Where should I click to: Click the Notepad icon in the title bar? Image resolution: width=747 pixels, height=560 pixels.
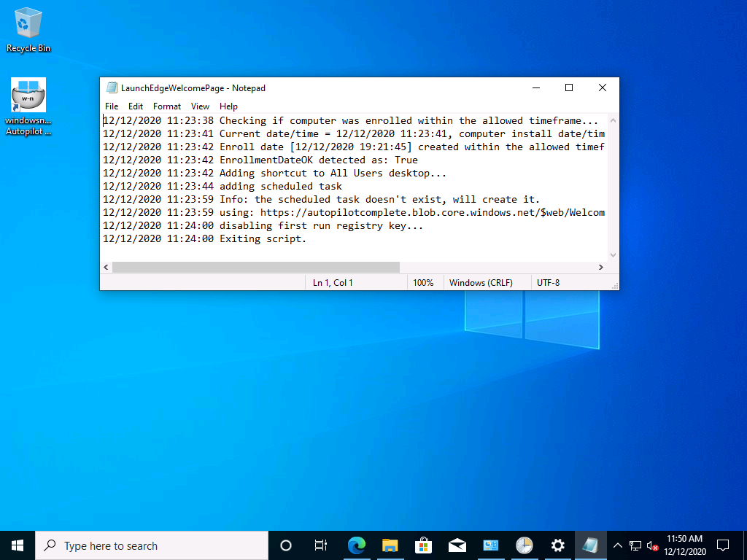click(x=112, y=87)
